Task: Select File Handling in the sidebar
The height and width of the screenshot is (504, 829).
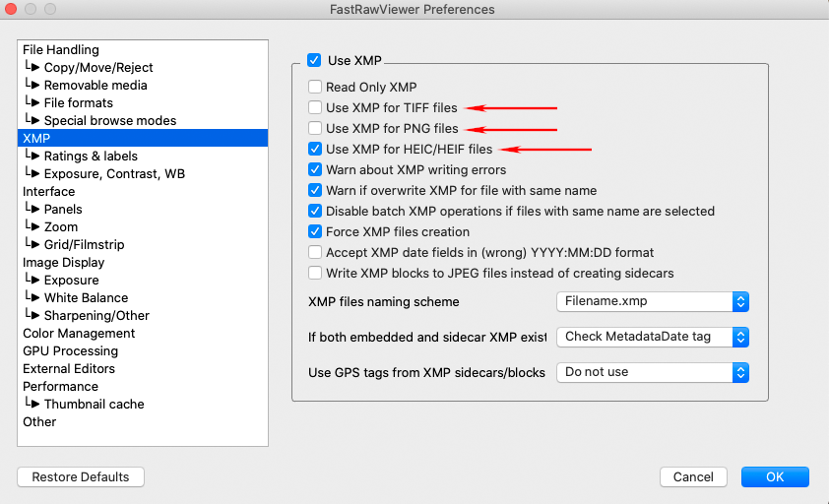Action: coord(61,50)
